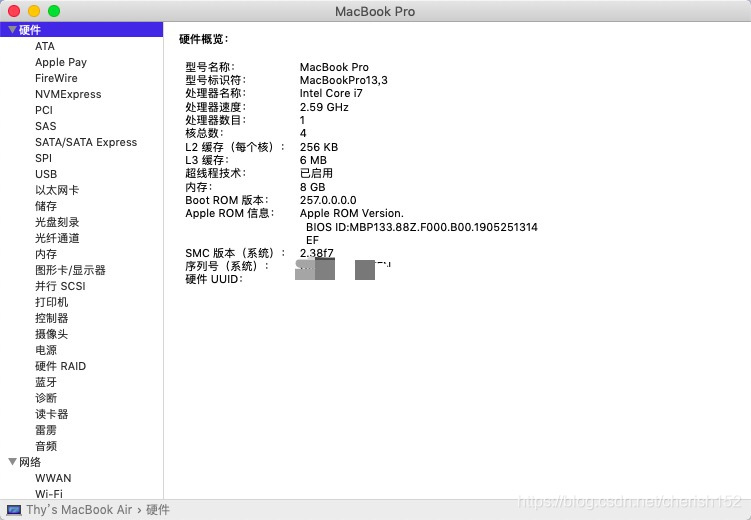
Task: Open the 储存 entry
Action: pyautogui.click(x=46, y=206)
